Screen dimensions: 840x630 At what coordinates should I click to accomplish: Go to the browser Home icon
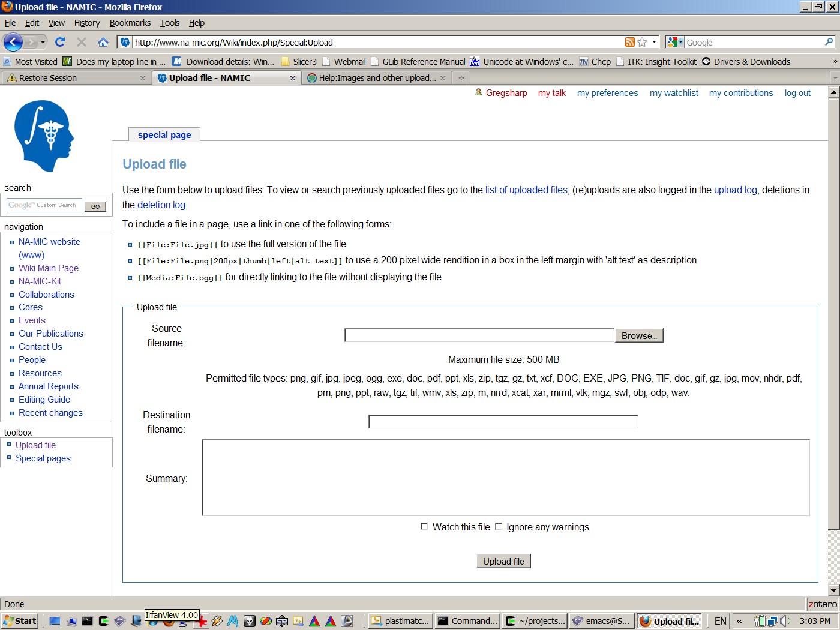click(103, 42)
